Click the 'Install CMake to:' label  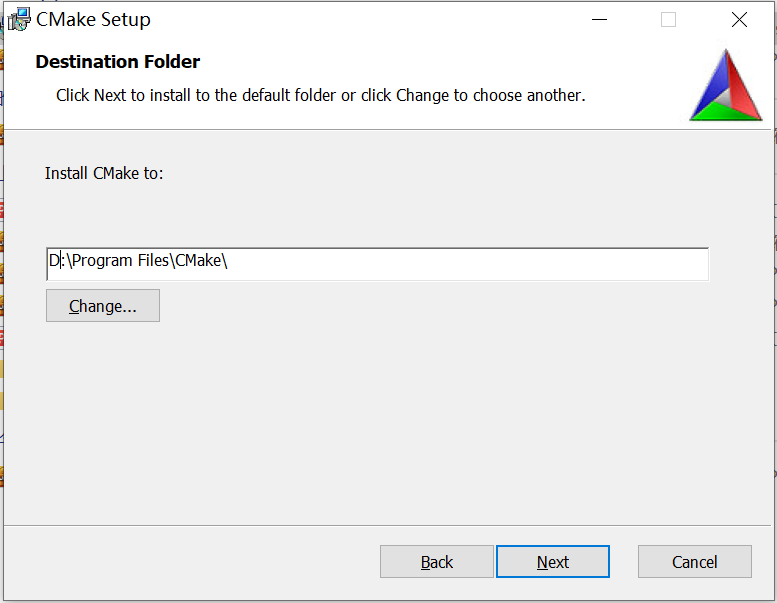(x=104, y=173)
